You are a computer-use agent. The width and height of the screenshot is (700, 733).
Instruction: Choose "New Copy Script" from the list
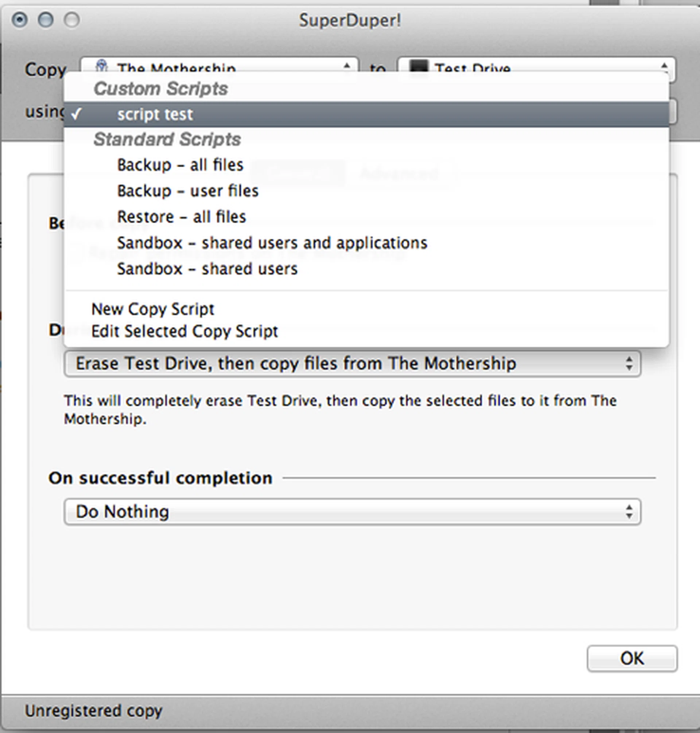coord(153,309)
